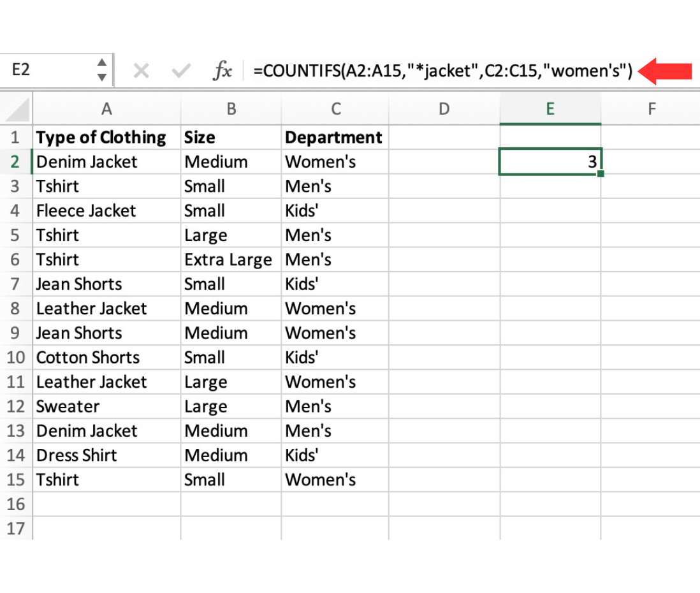Select row 2 header
700x593 pixels.
[16, 162]
